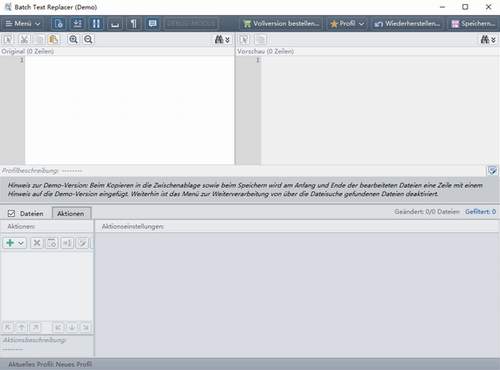This screenshot has height=370, width=500.
Task: Click the green plus add action button
Action: click(10, 243)
